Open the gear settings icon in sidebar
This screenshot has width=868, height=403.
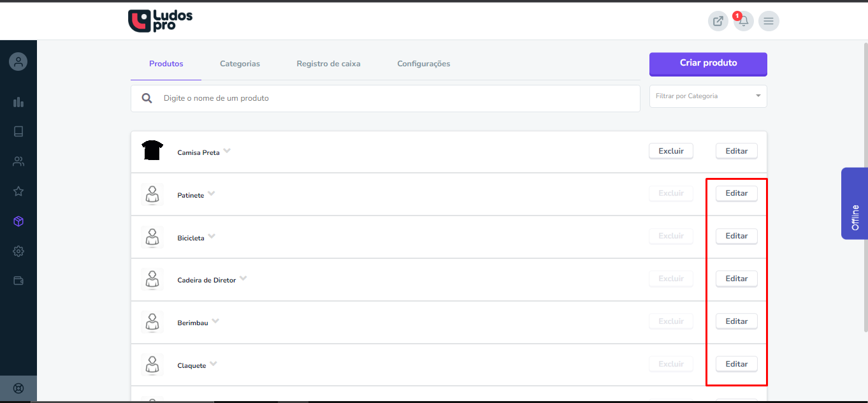pos(18,251)
